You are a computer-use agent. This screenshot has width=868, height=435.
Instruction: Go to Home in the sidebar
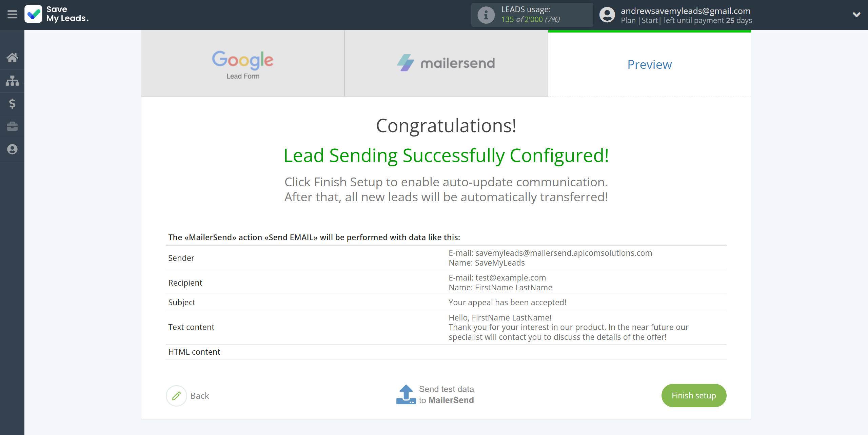click(x=12, y=58)
